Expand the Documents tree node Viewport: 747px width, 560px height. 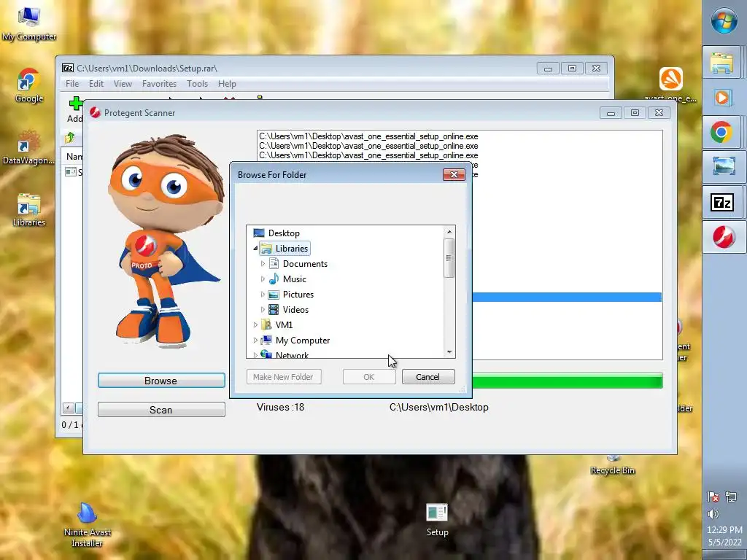pyautogui.click(x=263, y=263)
